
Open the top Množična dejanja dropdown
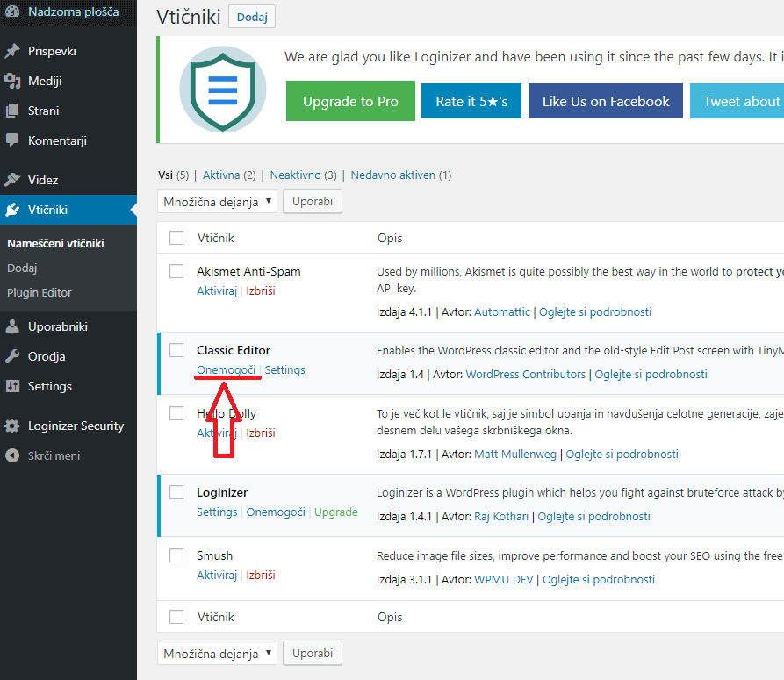(217, 201)
